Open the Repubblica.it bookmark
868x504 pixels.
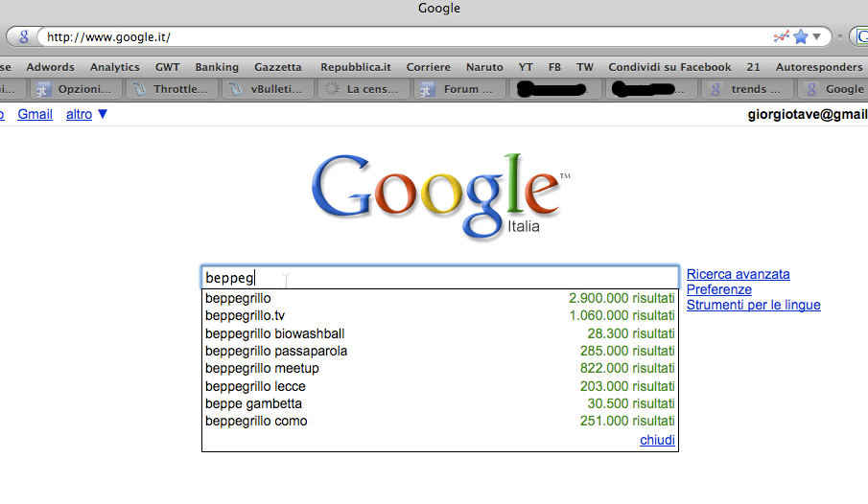point(356,67)
